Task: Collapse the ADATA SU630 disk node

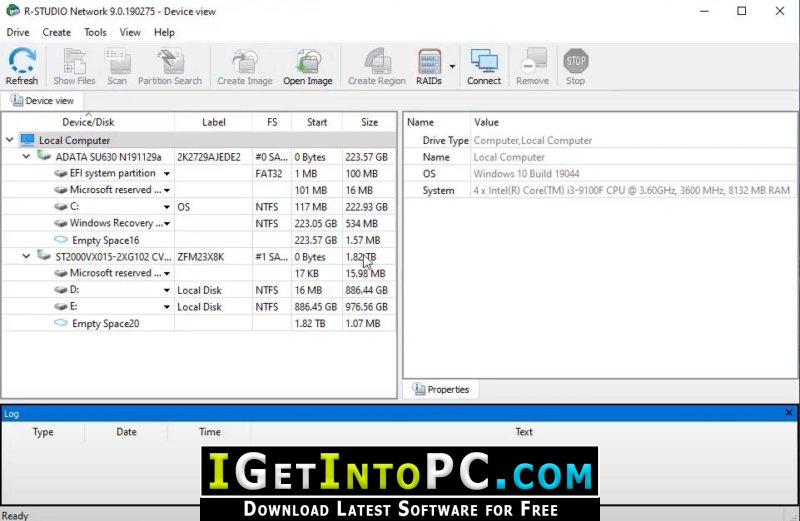Action: point(26,156)
